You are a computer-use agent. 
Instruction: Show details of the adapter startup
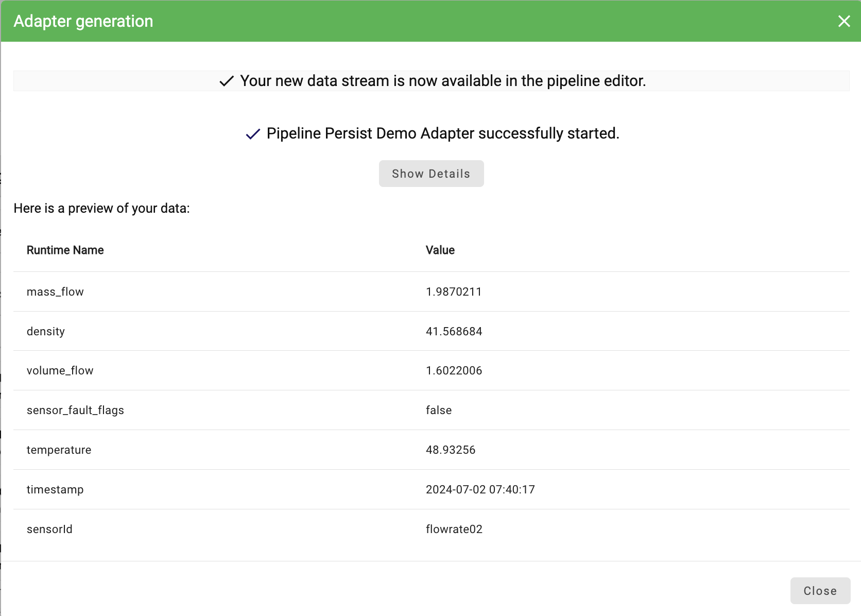[x=431, y=174]
